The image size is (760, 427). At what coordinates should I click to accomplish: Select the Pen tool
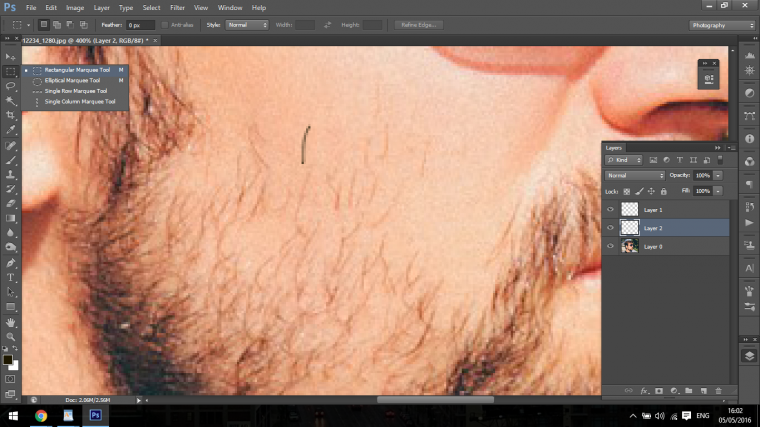[10, 263]
